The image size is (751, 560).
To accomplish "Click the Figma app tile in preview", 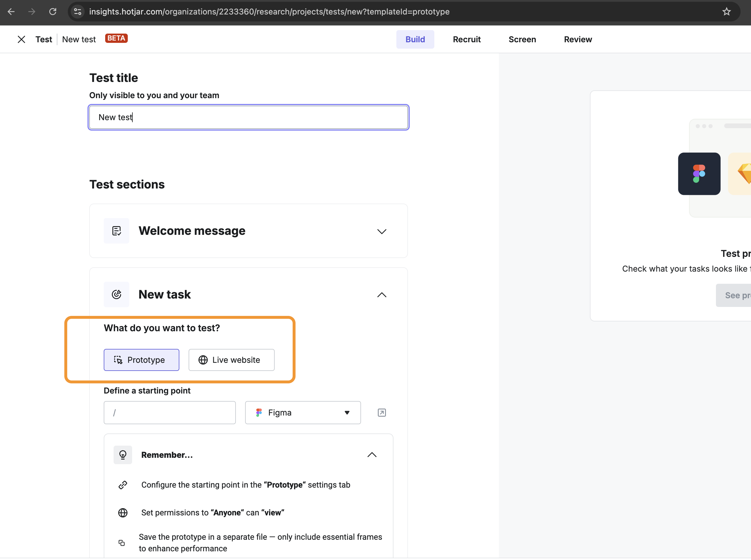I will pyautogui.click(x=699, y=173).
